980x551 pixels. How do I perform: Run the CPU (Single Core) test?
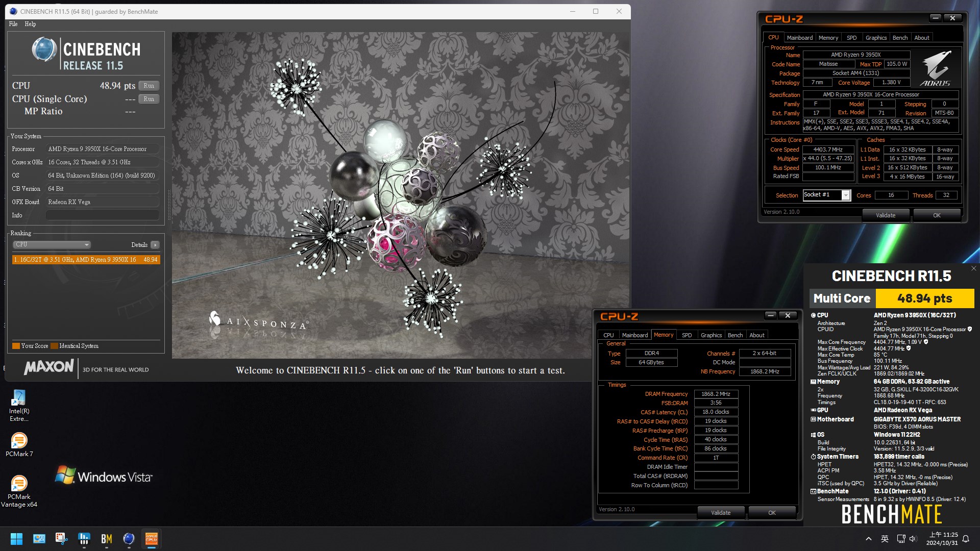149,99
